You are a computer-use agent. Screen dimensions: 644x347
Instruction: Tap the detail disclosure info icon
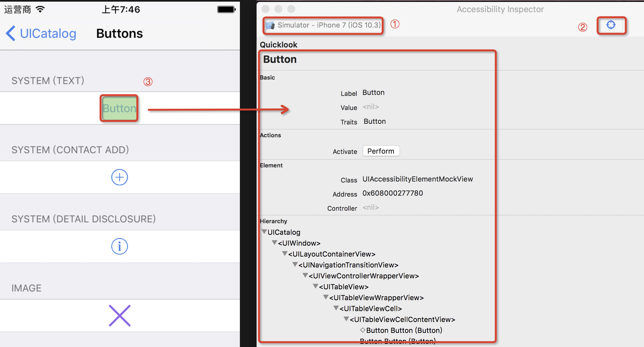click(120, 246)
